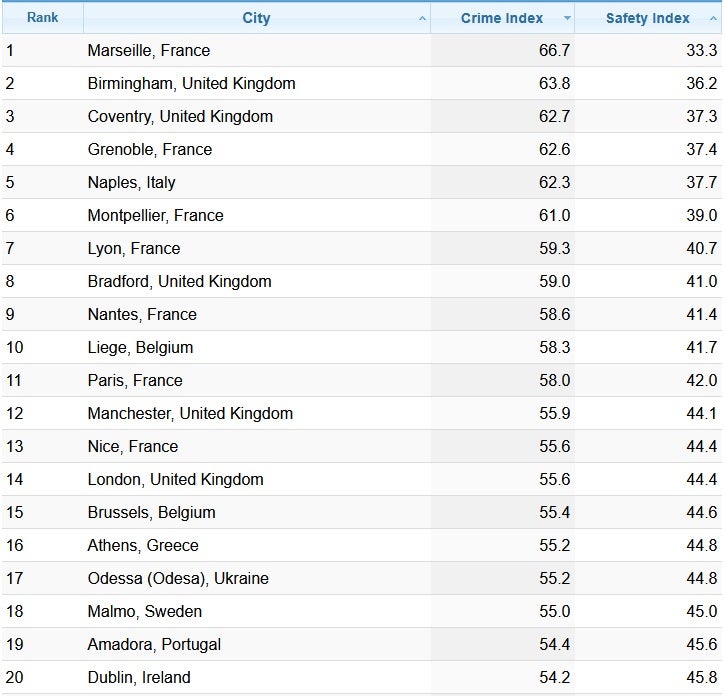
Task: Click Birmingham, United Kingdom city cell
Action: click(x=191, y=83)
